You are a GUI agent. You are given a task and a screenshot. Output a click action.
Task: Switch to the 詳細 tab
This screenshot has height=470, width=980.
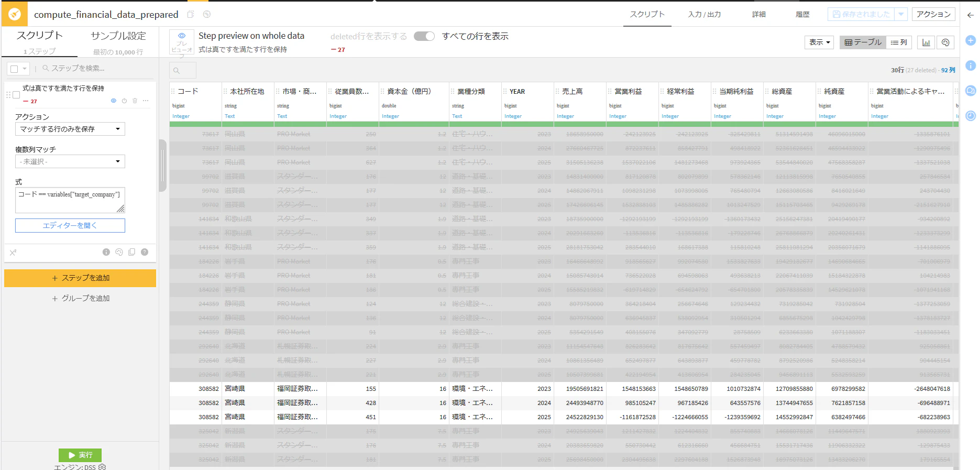coord(759,15)
